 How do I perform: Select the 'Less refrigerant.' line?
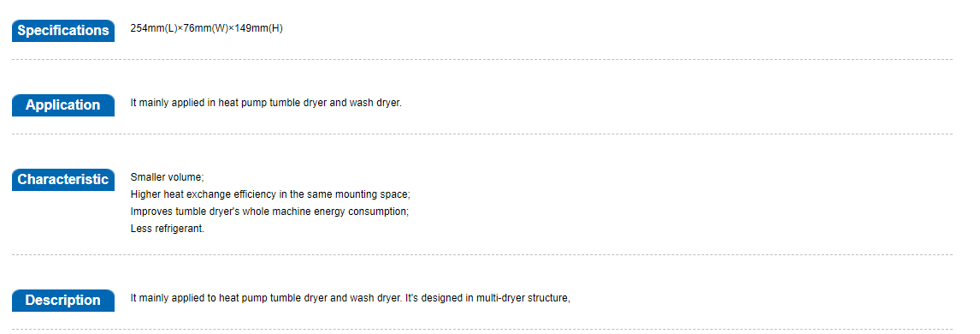pos(168,229)
